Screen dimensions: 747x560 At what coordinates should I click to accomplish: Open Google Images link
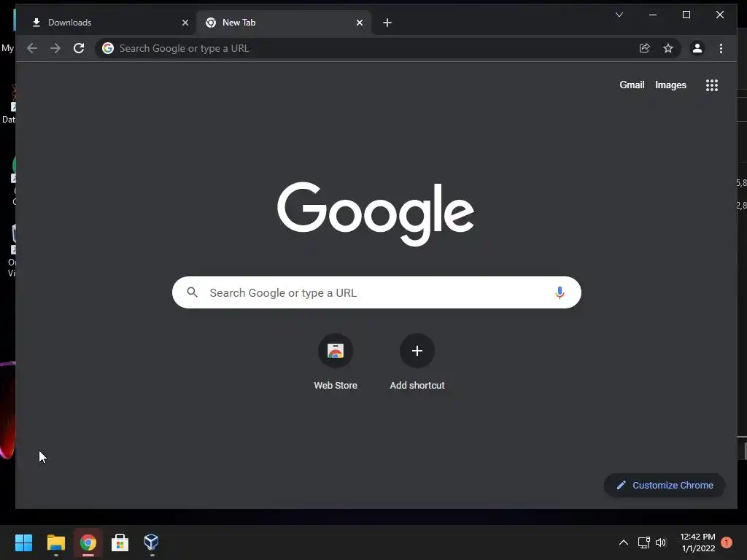click(670, 85)
